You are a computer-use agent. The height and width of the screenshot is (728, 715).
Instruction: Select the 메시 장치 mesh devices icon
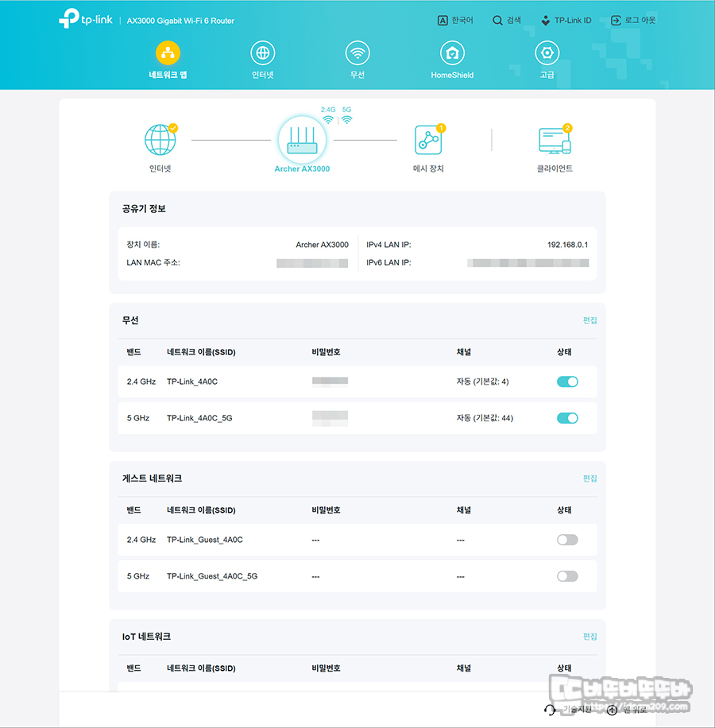point(429,139)
